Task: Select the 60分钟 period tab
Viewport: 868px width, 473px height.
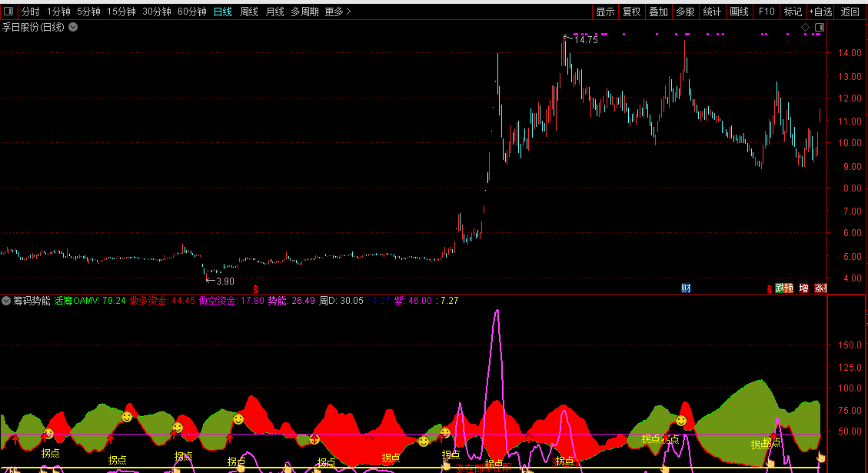Action: point(192,12)
